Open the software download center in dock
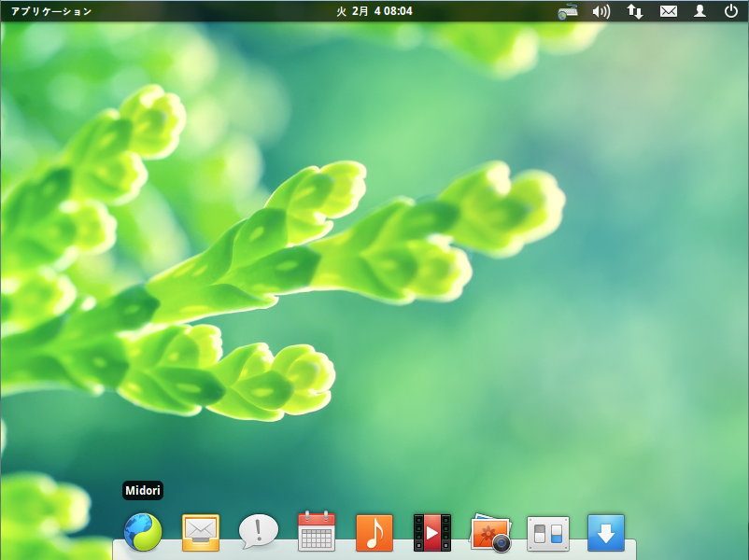 pos(606,532)
